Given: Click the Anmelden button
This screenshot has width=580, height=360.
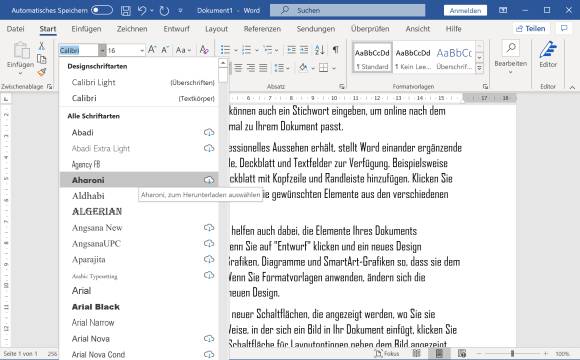Looking at the screenshot, I should [465, 10].
